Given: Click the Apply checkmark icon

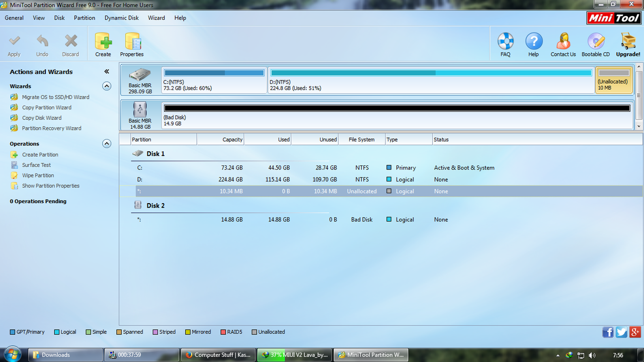Looking at the screenshot, I should (x=15, y=41).
